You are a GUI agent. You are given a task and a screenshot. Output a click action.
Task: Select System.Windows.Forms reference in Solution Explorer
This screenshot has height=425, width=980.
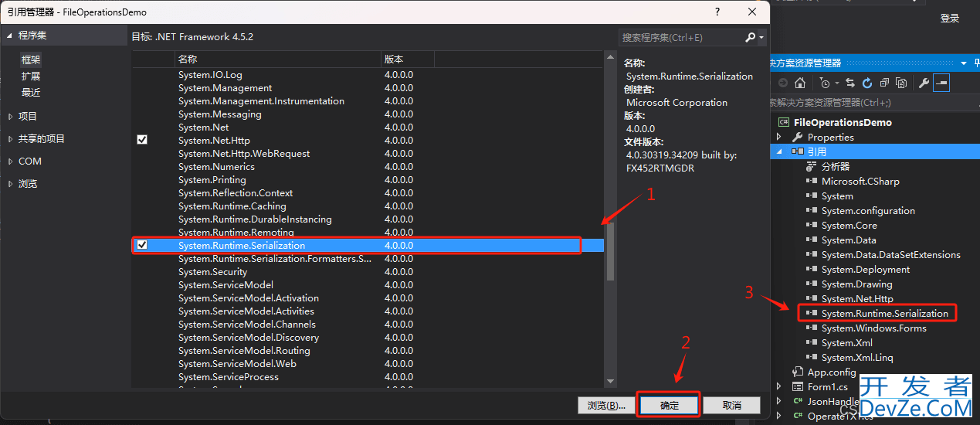coord(874,328)
